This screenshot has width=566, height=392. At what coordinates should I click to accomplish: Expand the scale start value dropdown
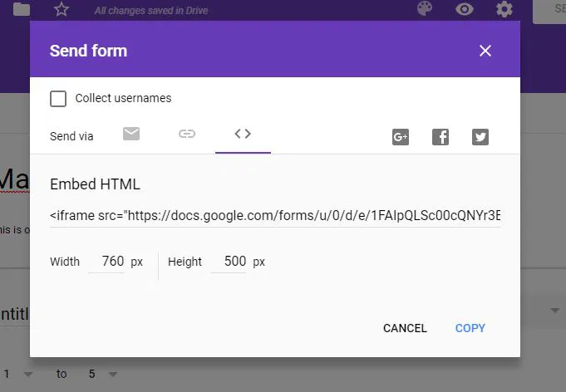(28, 375)
